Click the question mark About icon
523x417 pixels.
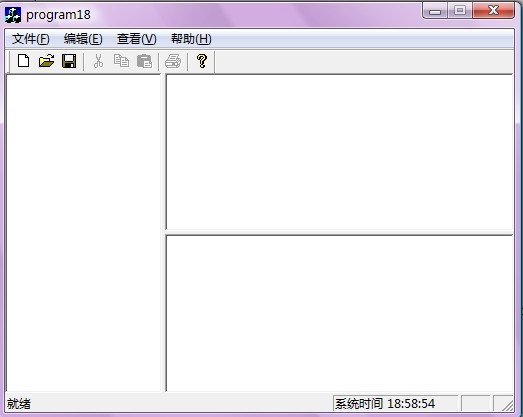tap(202, 61)
